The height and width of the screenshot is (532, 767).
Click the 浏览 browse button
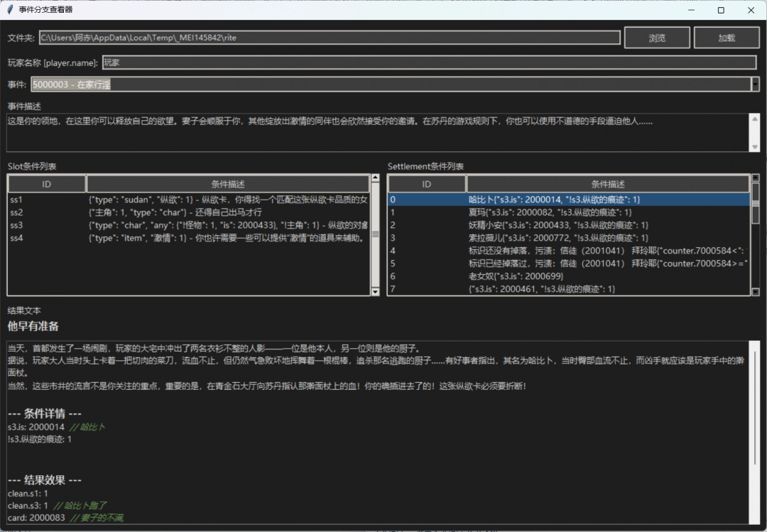(x=657, y=38)
